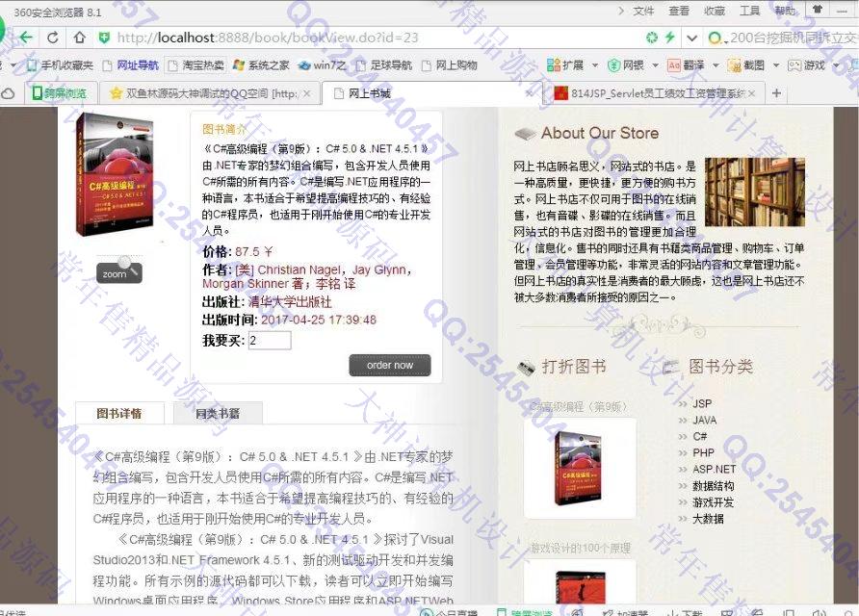Open discounted book title C#高级编程（第9版）
Screen dimensions: 859x616
[579, 406]
